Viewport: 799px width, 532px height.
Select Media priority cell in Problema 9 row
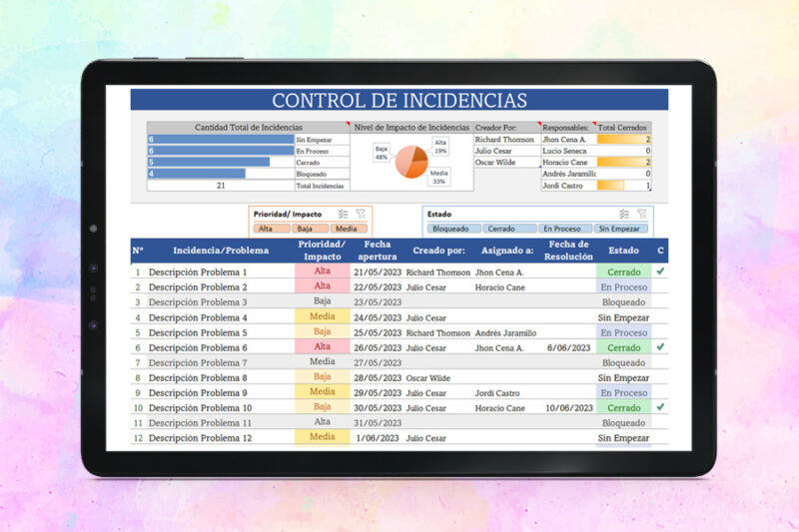322,391
